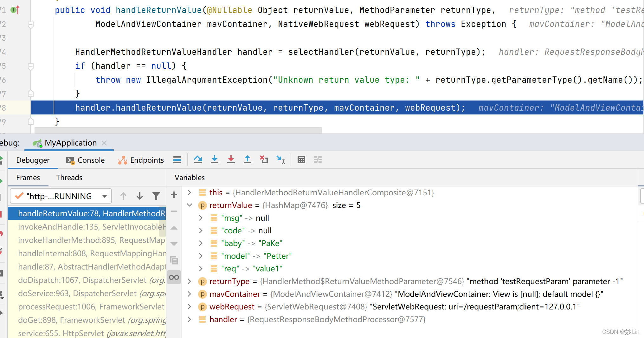The image size is (644, 338).
Task: Click the Show Execution Point icon
Action: (177, 159)
